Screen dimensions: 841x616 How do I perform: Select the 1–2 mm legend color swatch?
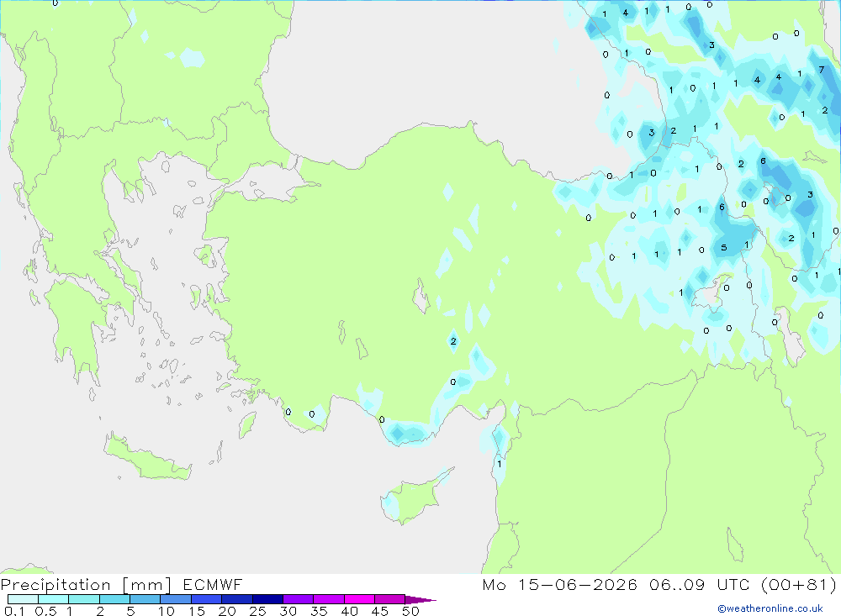pyautogui.click(x=83, y=599)
